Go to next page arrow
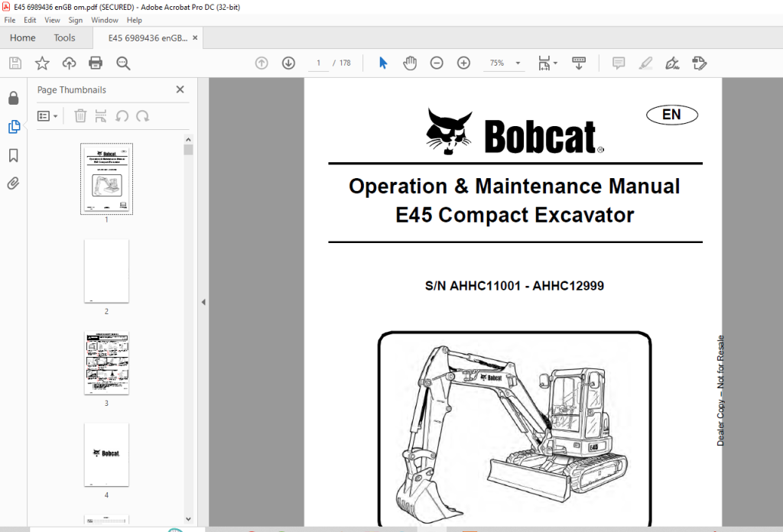Screen dimensions: 783x532 pos(288,63)
